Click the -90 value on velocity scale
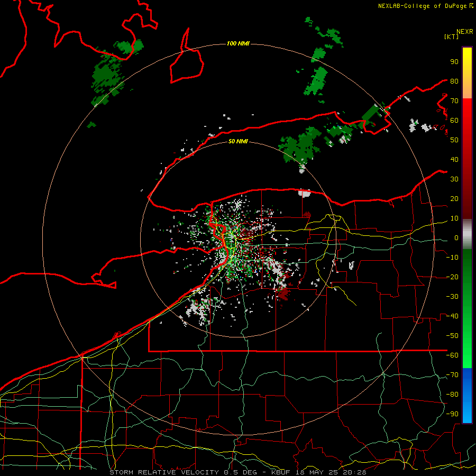The height and width of the screenshot is (476, 476). pos(452,414)
